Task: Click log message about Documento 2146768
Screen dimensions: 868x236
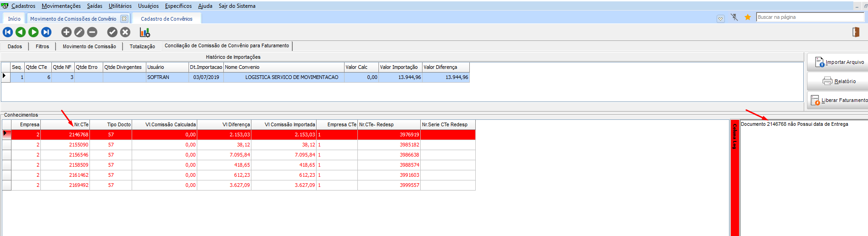Action: [x=794, y=124]
